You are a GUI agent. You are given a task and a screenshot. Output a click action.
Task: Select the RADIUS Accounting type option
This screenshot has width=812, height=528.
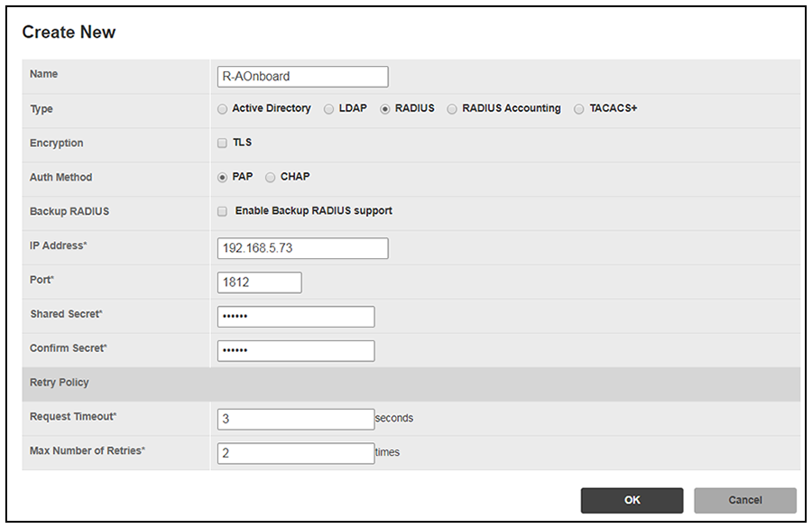[452, 109]
